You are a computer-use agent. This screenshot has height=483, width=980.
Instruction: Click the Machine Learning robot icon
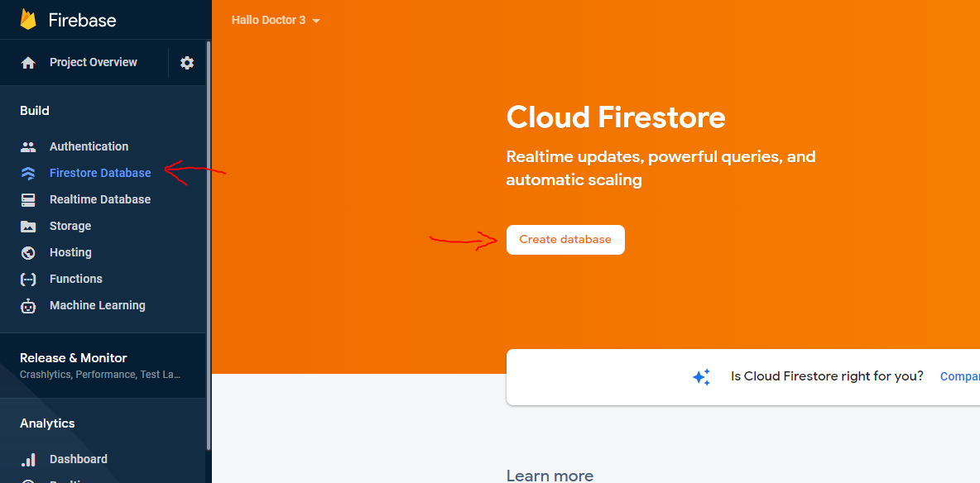click(x=29, y=305)
